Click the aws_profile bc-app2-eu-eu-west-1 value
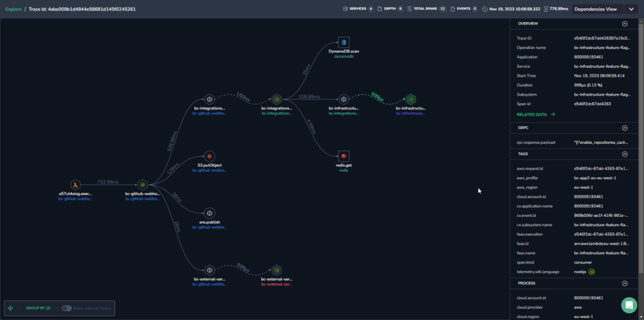The image size is (644, 320). [595, 178]
